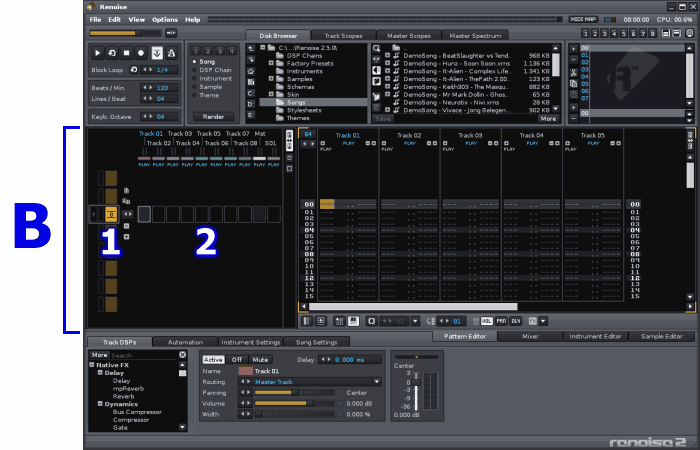Screen dimensions: 700x450
Task: Select the Bus Compressor effect
Action: [137, 412]
